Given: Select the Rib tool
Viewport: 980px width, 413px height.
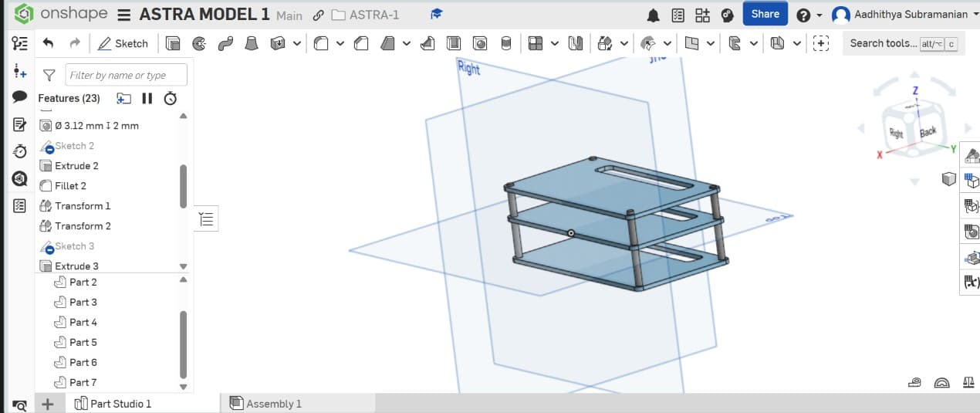Looking at the screenshot, I should pos(427,43).
